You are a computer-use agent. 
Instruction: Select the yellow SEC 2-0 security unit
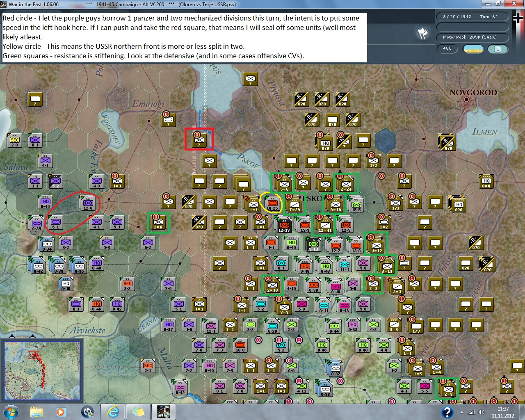tap(14, 141)
